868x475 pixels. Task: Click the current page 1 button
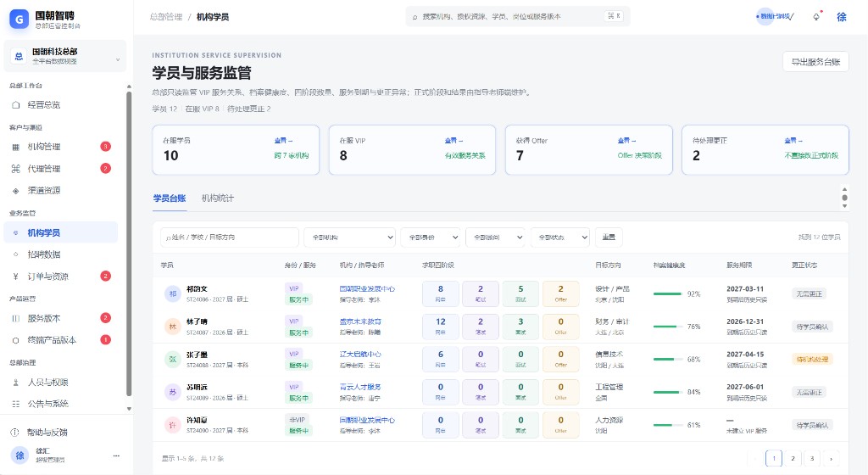[774, 458]
